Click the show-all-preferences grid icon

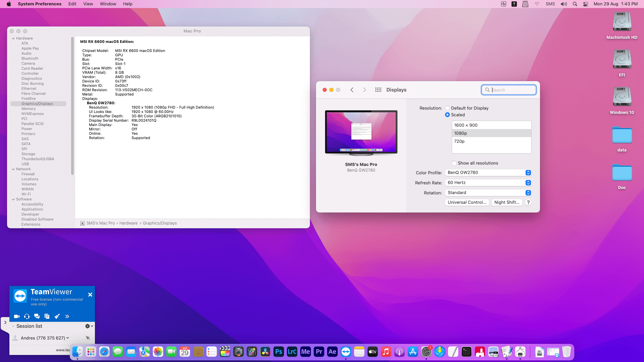click(x=378, y=90)
